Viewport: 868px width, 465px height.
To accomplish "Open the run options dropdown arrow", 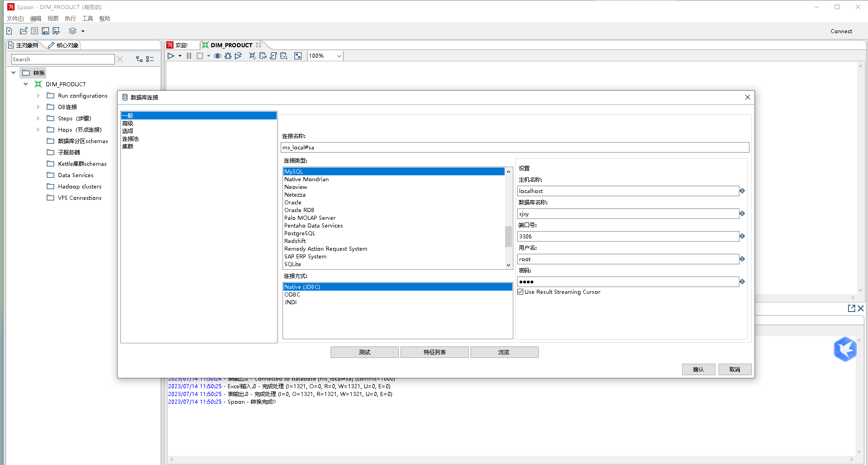I will [x=180, y=56].
